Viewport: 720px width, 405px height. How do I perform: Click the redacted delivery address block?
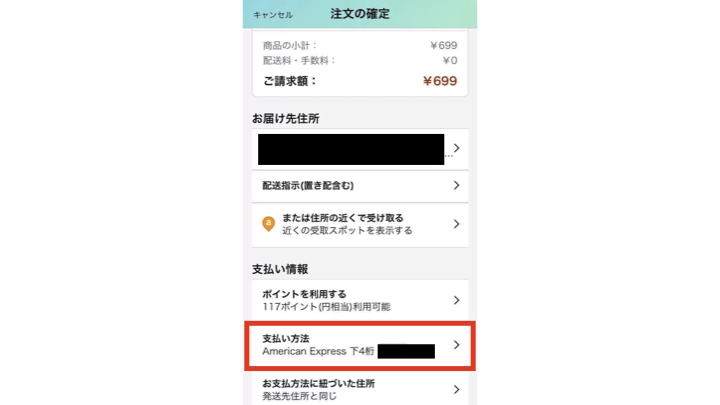351,149
